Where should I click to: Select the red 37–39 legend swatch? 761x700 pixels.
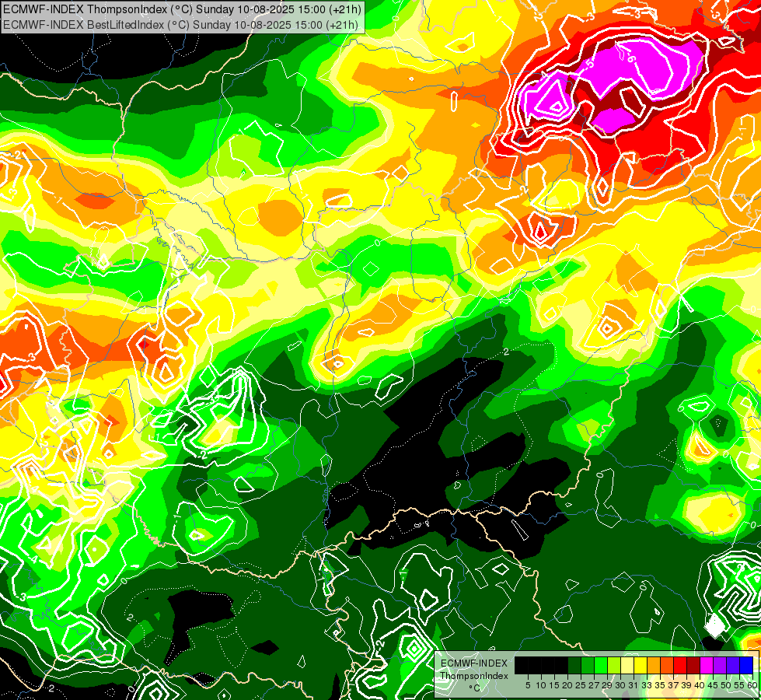click(680, 665)
